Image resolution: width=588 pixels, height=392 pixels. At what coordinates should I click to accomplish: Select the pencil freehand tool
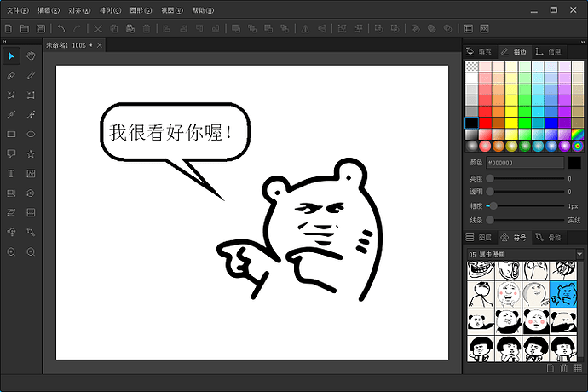pyautogui.click(x=31, y=76)
